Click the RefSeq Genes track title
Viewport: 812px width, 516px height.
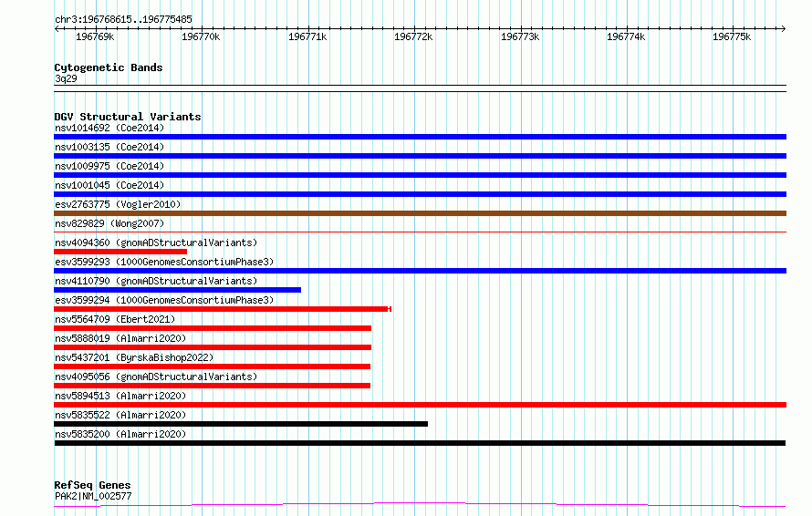coord(92,485)
